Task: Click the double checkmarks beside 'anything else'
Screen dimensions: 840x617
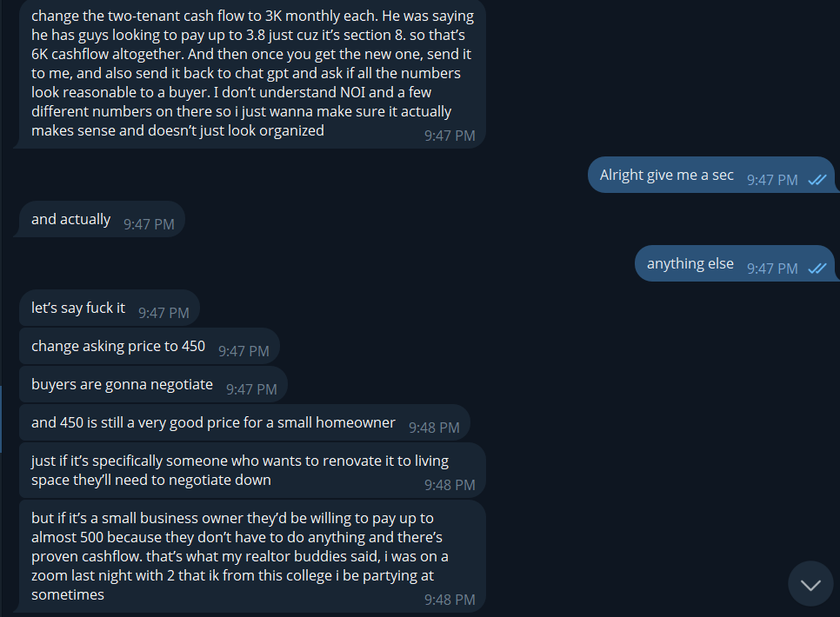Action: (816, 269)
